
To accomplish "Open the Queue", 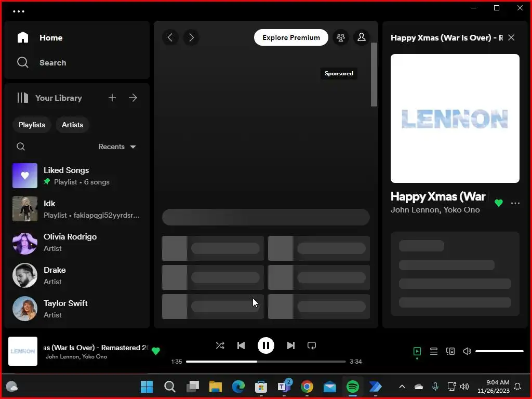I will pos(434,351).
